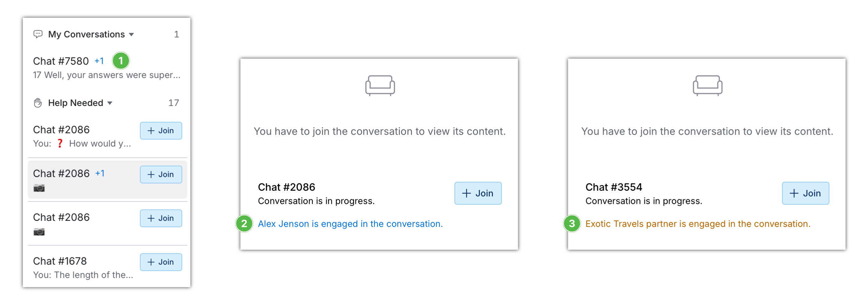Join Chat #3554 conversation in progress
868x305 pixels.
click(805, 193)
